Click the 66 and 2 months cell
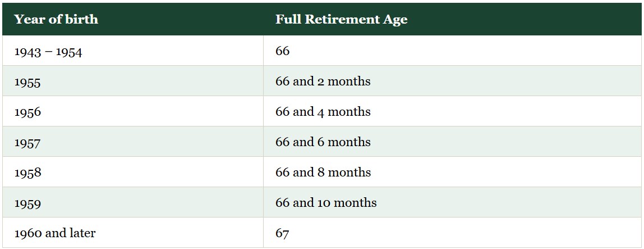644x249 pixels. point(452,81)
